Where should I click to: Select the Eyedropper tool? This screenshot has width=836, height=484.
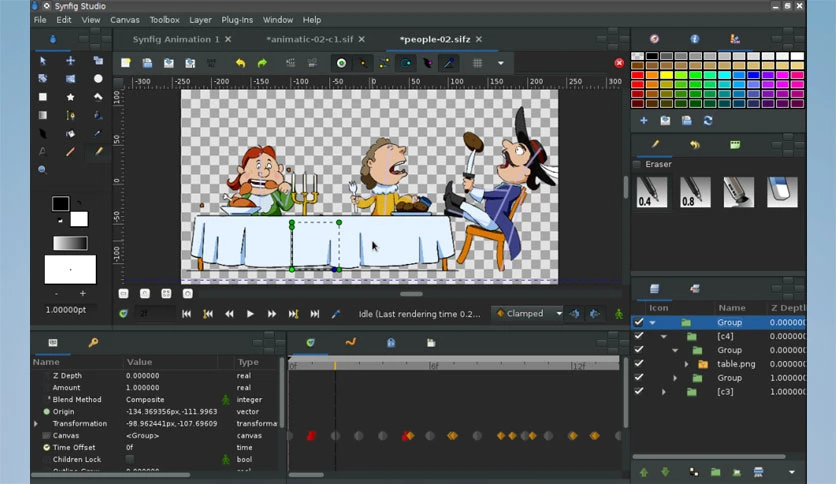(98, 133)
